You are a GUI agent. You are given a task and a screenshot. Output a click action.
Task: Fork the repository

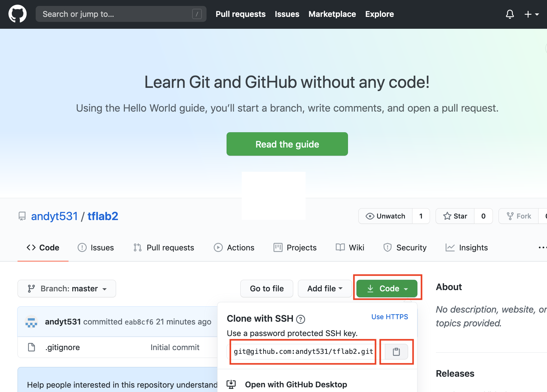(519, 216)
